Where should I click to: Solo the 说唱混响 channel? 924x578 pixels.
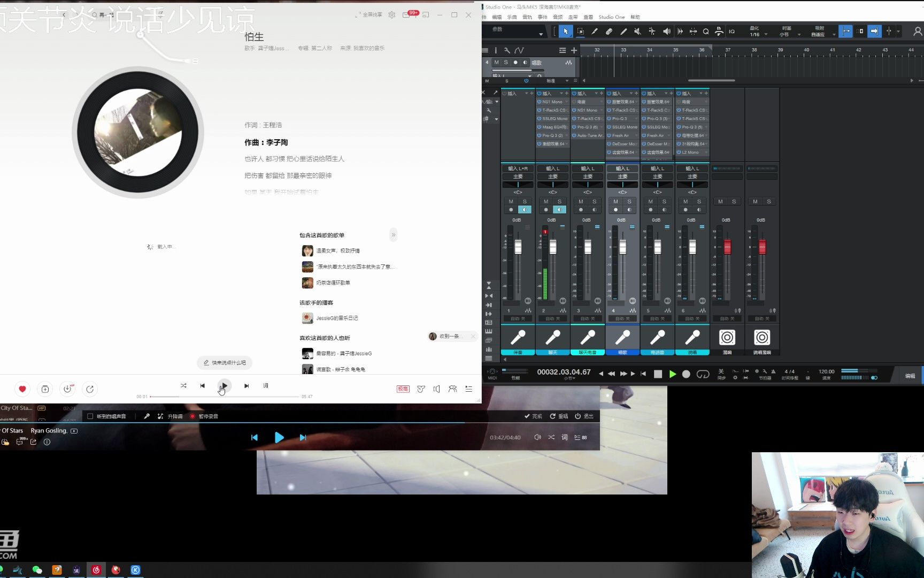[x=769, y=202]
